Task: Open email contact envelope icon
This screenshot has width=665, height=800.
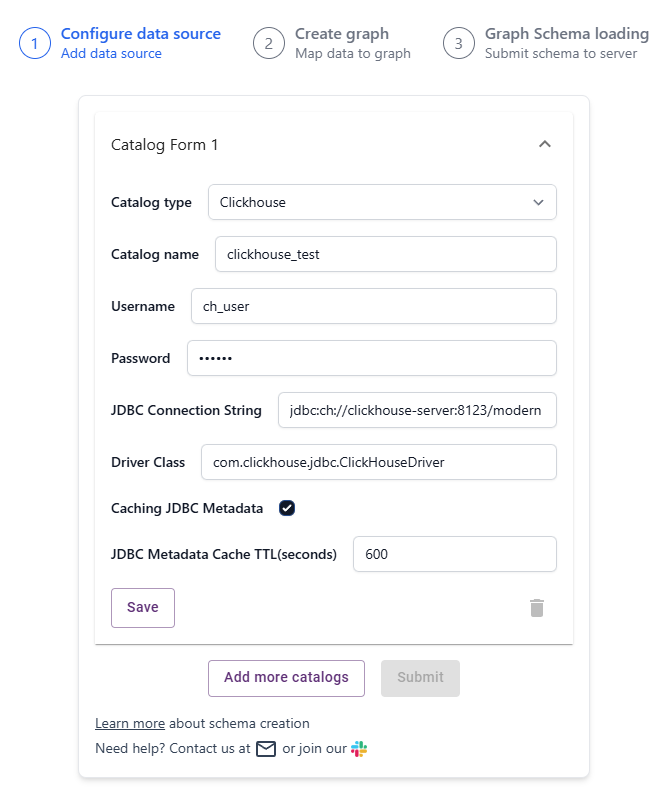Action: 266,748
